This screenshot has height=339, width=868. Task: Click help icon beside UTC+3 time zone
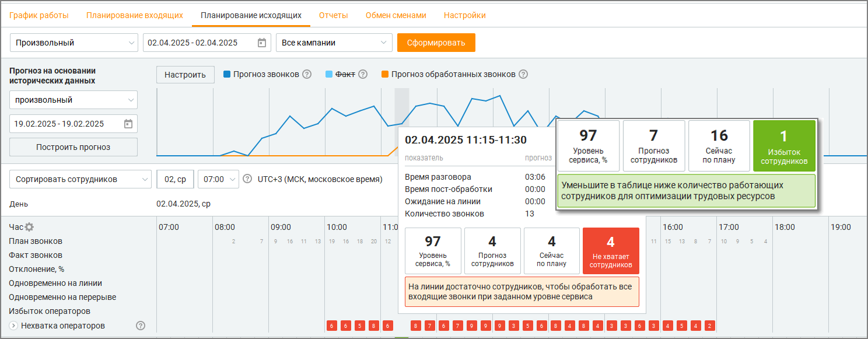[x=247, y=179]
